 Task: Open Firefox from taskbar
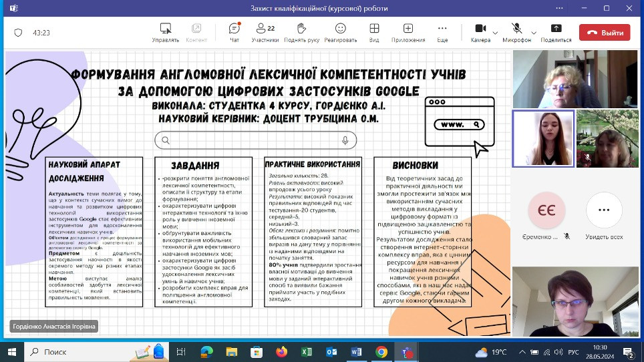(282, 352)
